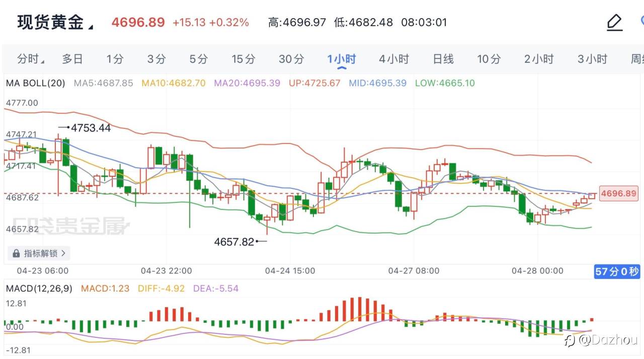The width and height of the screenshot is (644, 359).
Task: Click the 4696.89 current price tag
Action: (x=618, y=193)
